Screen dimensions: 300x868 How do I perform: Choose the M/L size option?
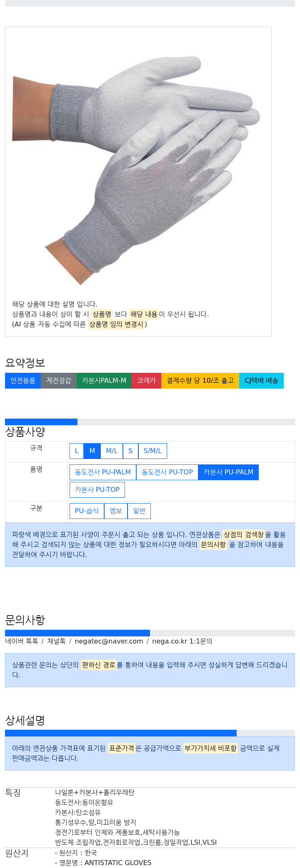pyautogui.click(x=112, y=451)
